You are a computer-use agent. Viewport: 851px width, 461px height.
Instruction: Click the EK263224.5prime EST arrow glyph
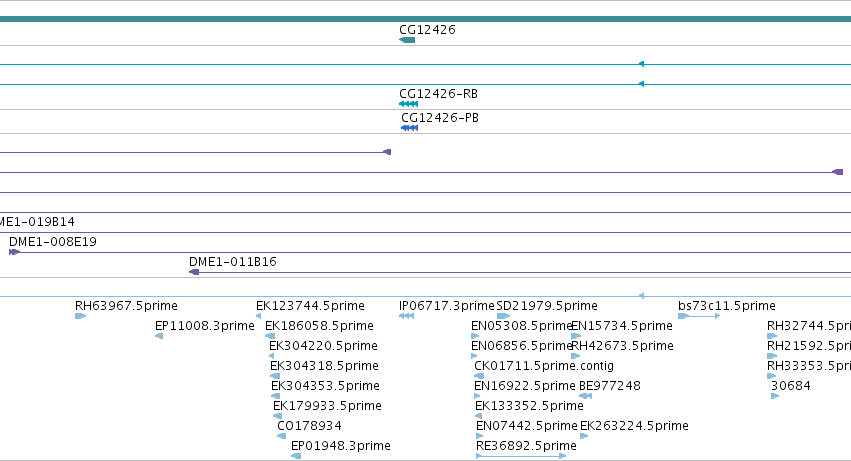(585, 436)
